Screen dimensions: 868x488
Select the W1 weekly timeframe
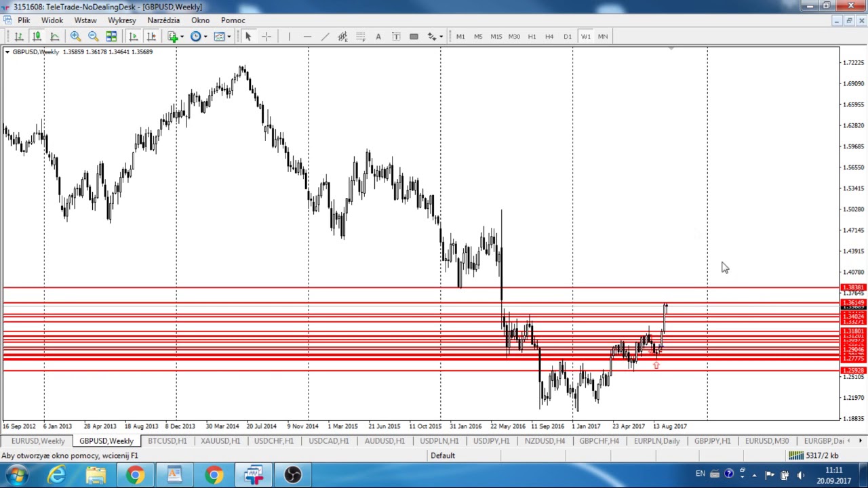pyautogui.click(x=585, y=37)
